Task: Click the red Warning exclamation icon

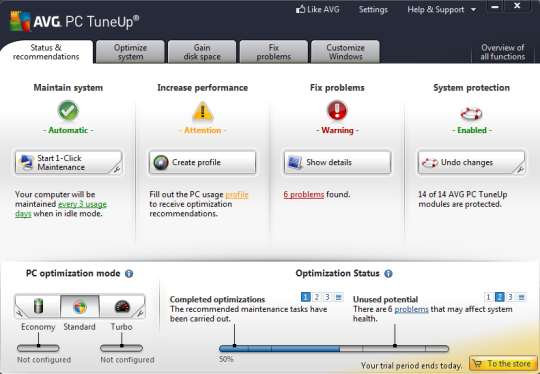Action: [x=337, y=111]
